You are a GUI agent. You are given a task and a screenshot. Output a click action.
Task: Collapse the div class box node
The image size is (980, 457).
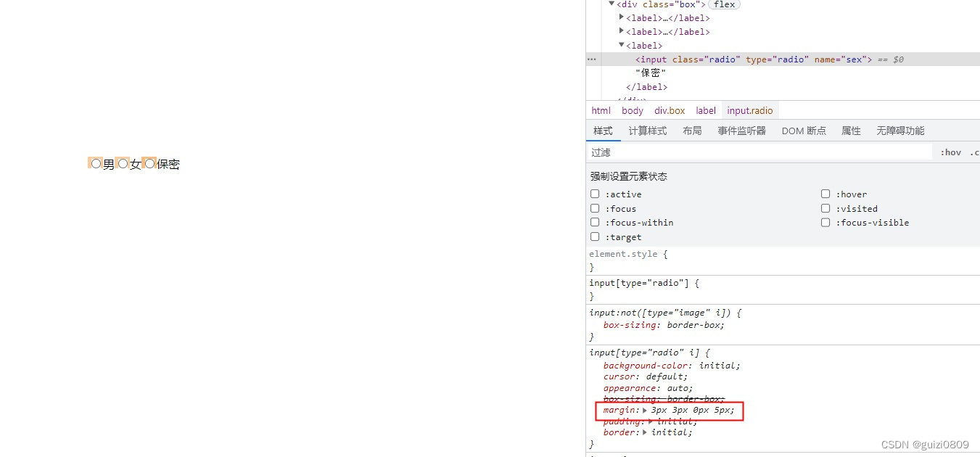pos(612,4)
